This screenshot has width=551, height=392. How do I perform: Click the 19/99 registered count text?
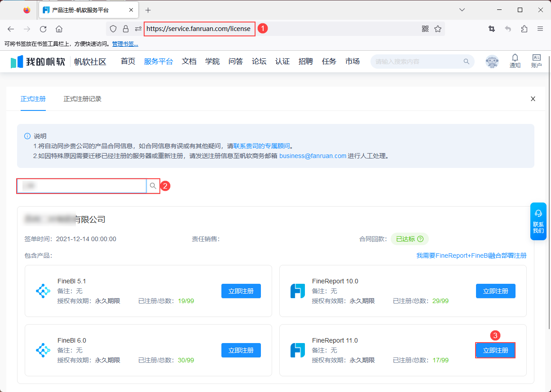[186, 301]
